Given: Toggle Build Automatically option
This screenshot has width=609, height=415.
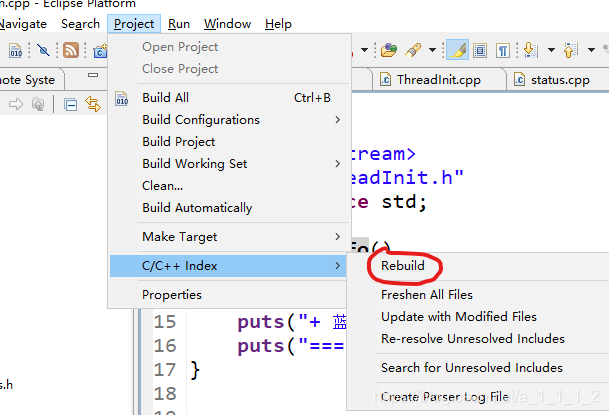Looking at the screenshot, I should point(229,208).
